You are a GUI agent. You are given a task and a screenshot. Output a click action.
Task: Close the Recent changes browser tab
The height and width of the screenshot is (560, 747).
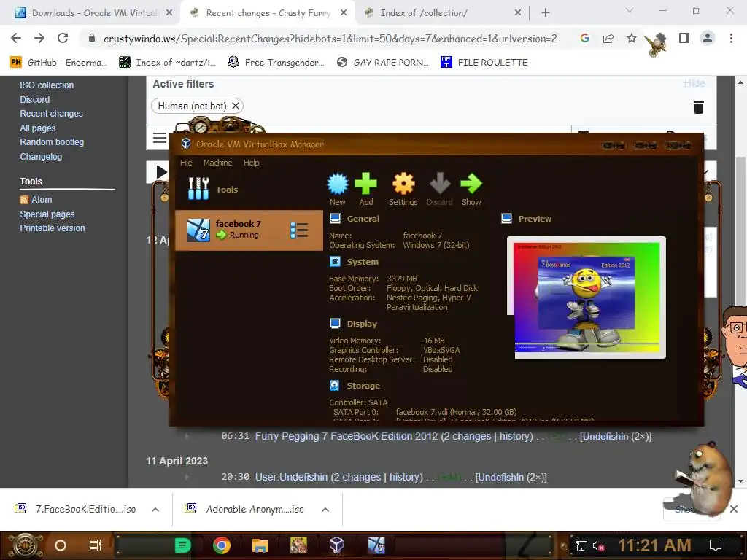[x=344, y=13]
